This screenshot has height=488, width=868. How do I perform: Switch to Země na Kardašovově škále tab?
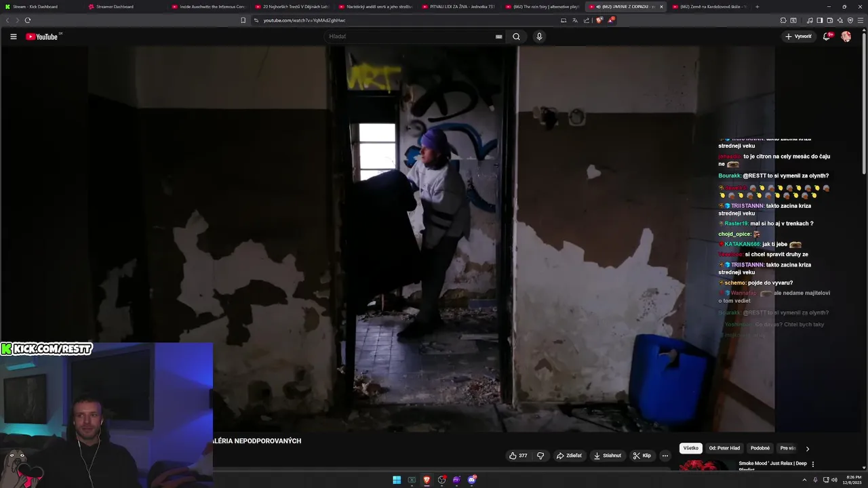(x=709, y=7)
